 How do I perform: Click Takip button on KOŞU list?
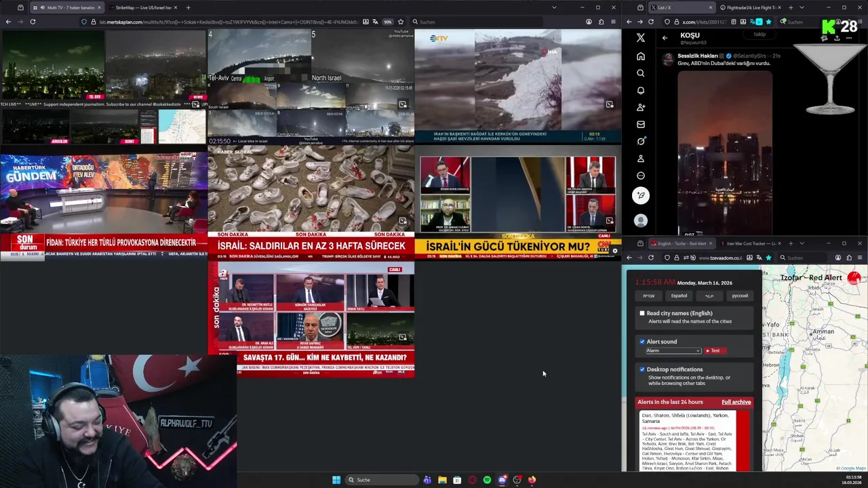coord(759,35)
